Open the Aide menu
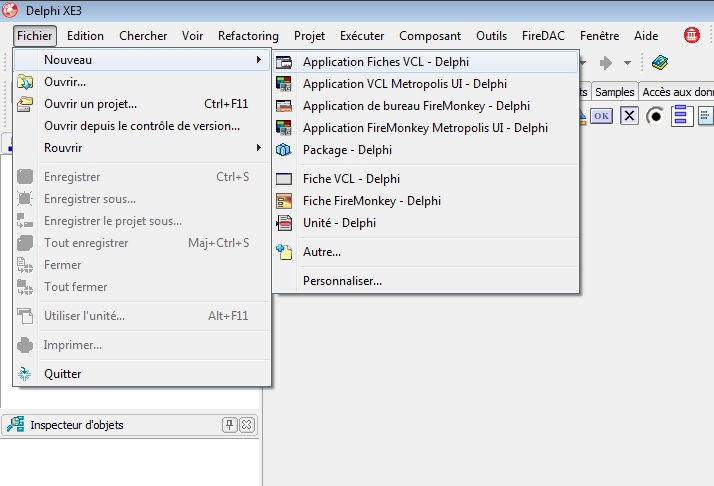This screenshot has width=714, height=486. pos(646,36)
